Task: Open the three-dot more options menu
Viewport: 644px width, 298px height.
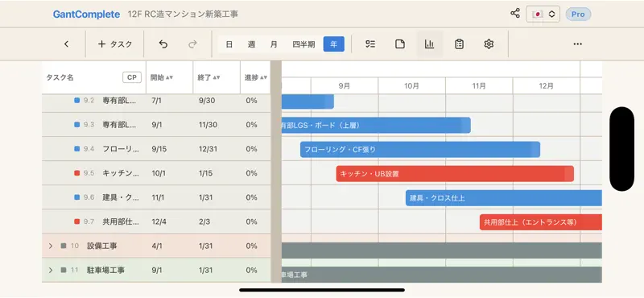Action: pyautogui.click(x=577, y=44)
